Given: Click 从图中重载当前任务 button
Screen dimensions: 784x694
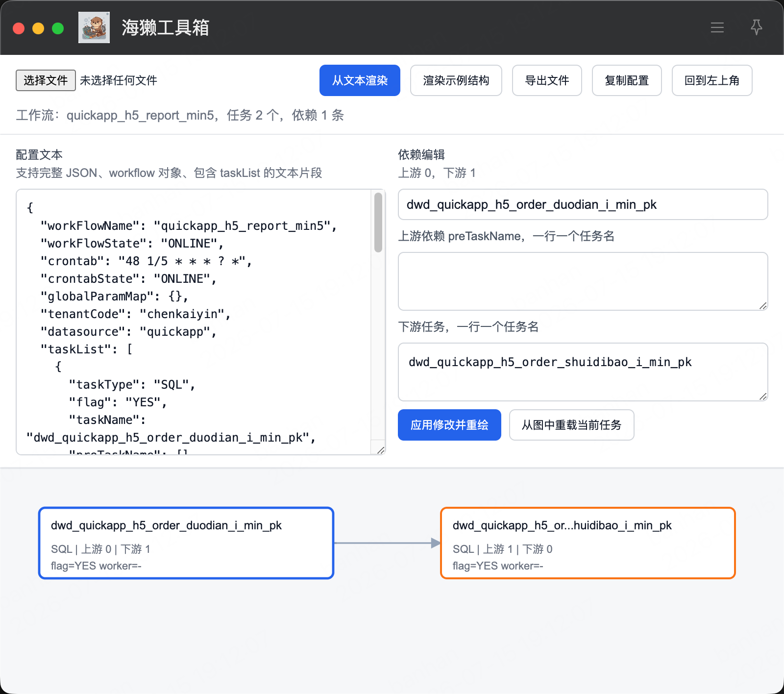Looking at the screenshot, I should (x=571, y=425).
